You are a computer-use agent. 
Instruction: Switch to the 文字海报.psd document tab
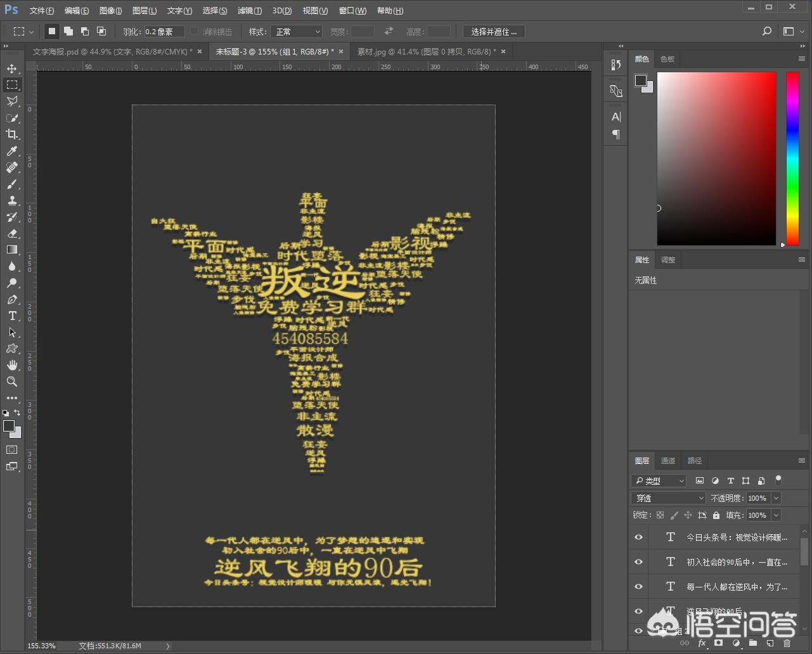click(112, 51)
